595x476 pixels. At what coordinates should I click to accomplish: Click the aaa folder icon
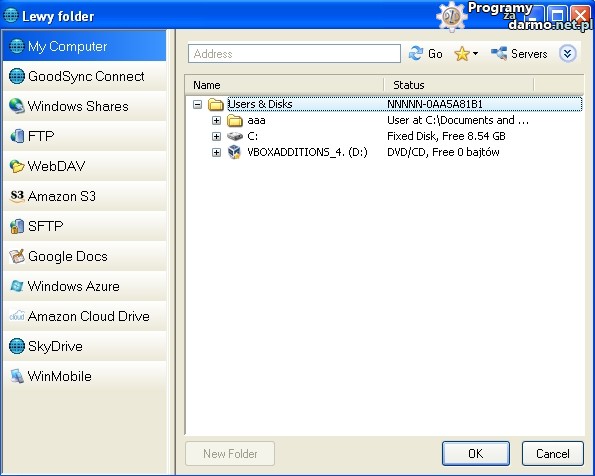[x=235, y=121]
